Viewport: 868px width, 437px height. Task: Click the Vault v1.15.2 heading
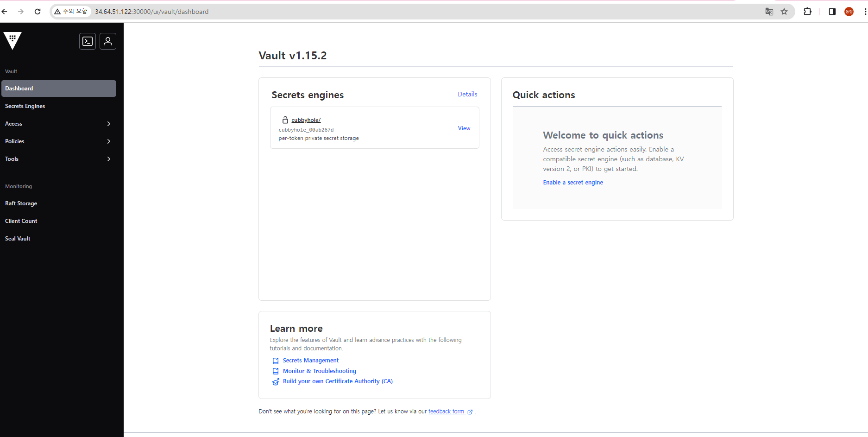click(x=293, y=56)
